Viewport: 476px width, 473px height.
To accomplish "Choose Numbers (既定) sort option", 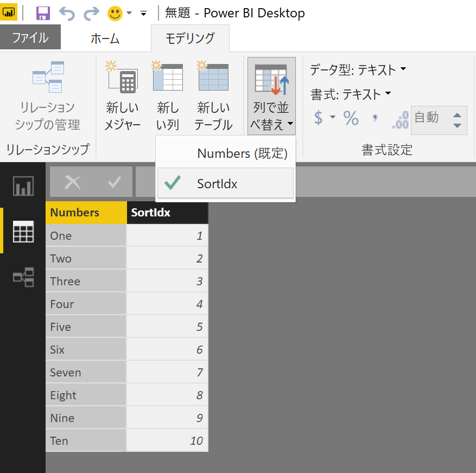I will coord(225,153).
